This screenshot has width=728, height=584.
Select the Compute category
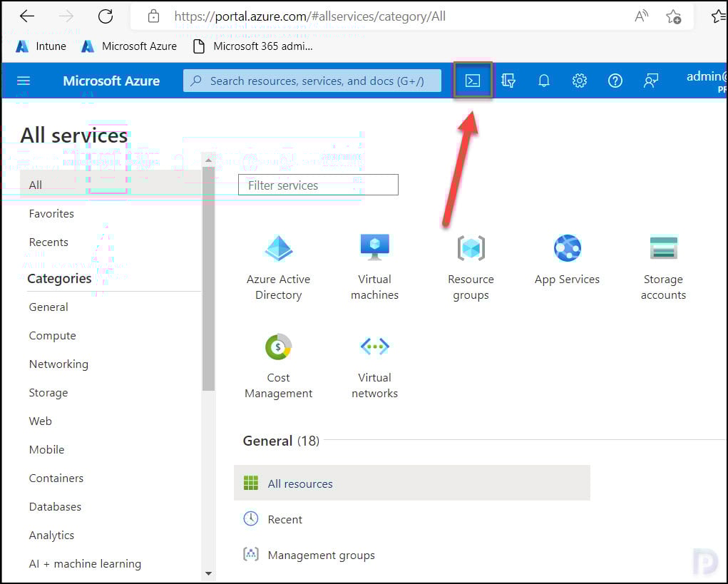53,336
